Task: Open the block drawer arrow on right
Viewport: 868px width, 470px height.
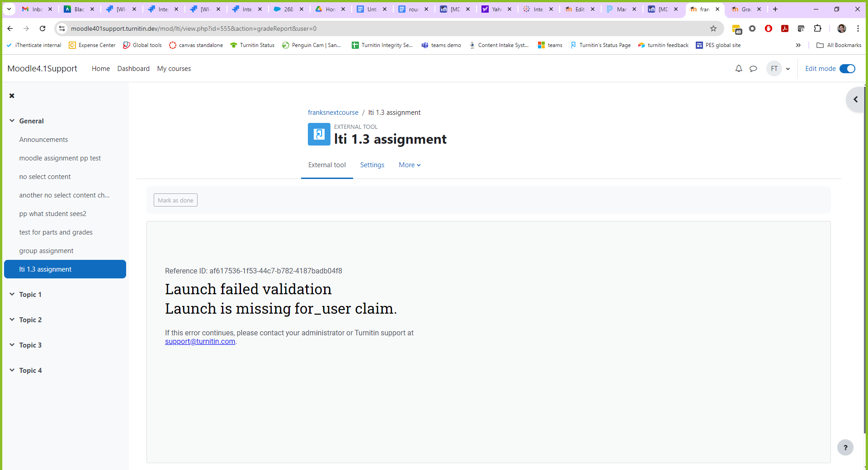Action: click(855, 99)
